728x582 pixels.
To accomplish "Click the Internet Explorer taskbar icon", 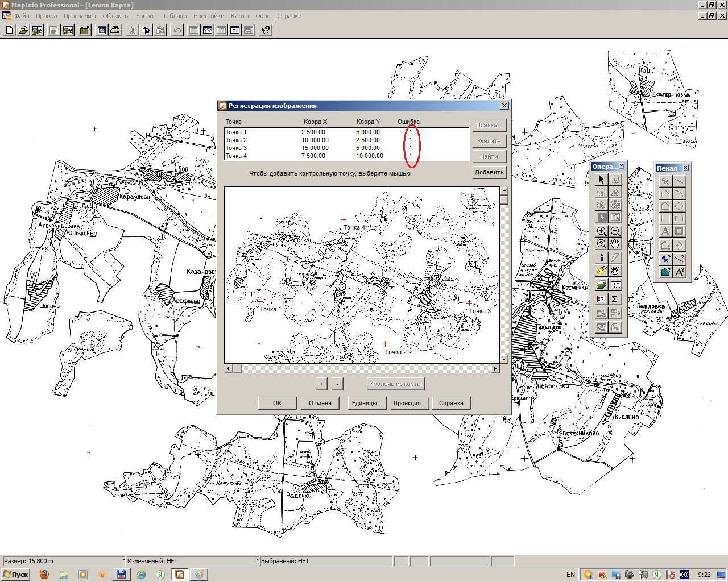I will coord(141,575).
